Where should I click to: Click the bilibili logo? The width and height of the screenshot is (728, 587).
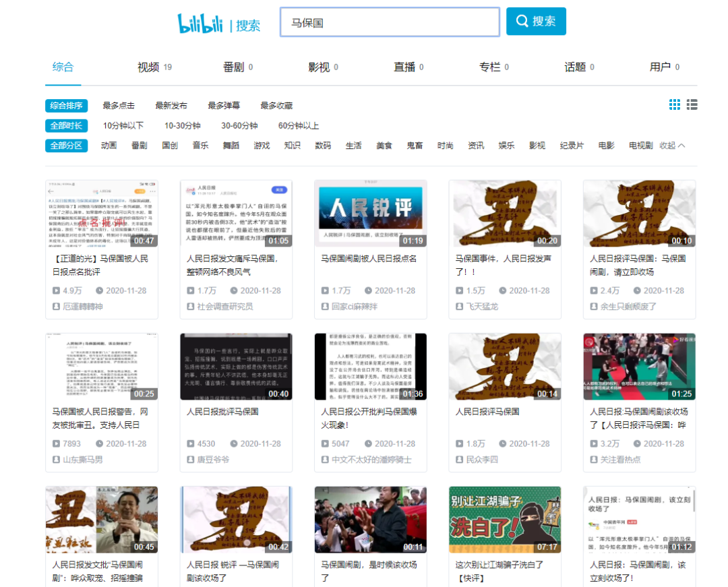201,24
